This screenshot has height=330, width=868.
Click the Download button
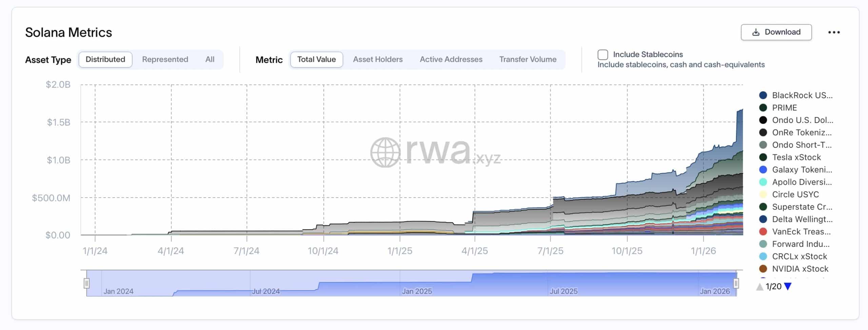point(776,32)
